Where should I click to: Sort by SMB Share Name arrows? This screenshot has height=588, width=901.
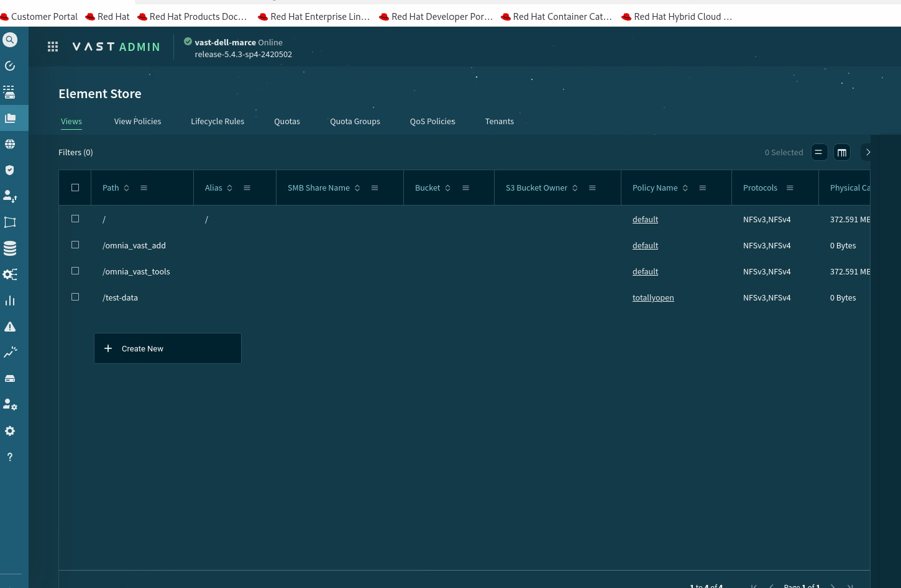point(357,188)
